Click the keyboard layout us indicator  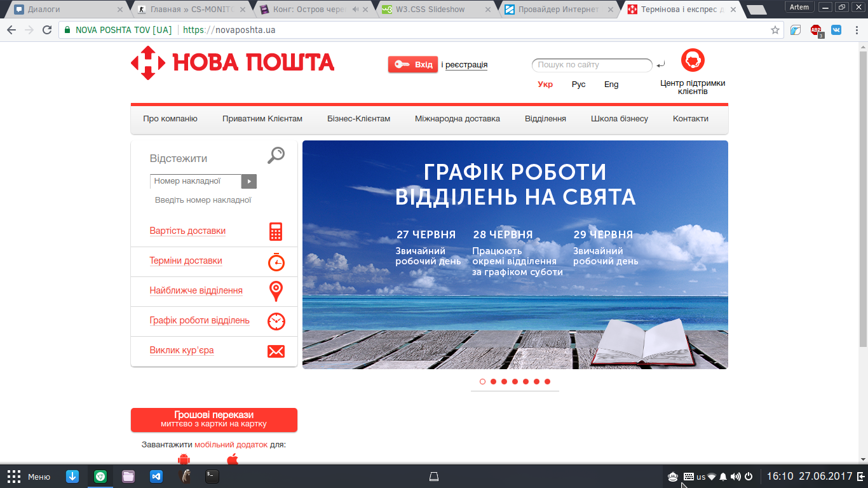pos(701,477)
